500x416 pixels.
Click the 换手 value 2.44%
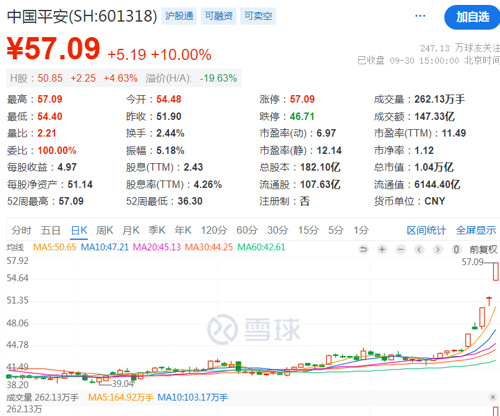click(170, 133)
